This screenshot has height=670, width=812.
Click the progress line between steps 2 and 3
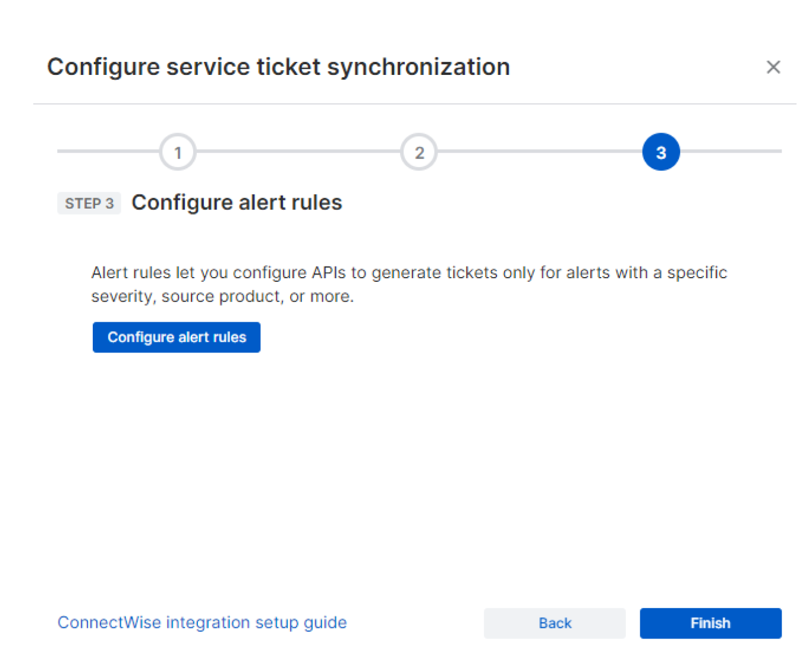[x=540, y=152]
